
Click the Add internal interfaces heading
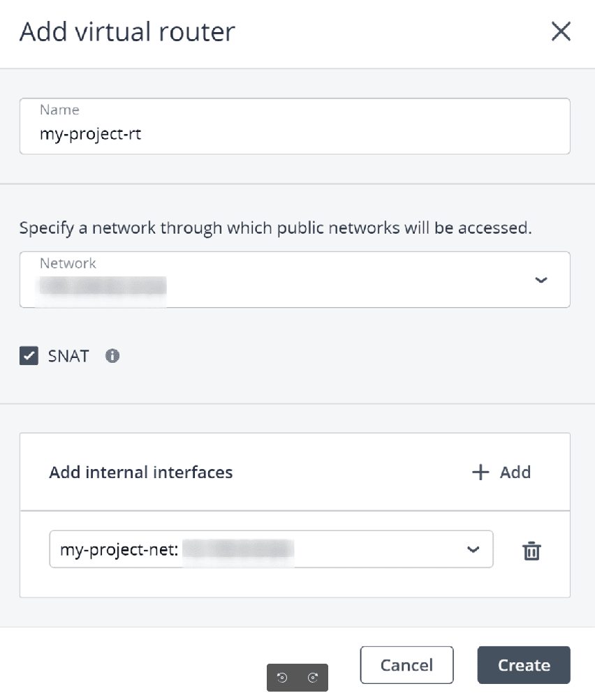[140, 472]
